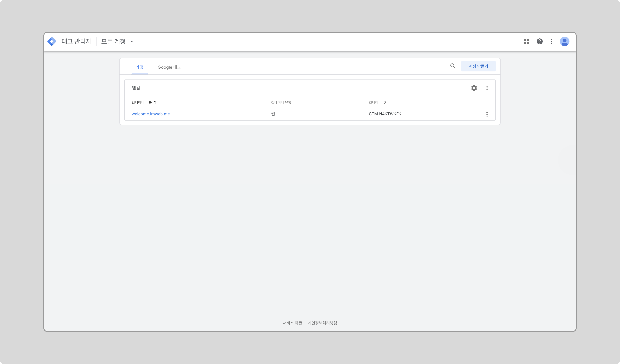
Task: Open 웰컴 account settings gear icon
Action: pos(474,88)
